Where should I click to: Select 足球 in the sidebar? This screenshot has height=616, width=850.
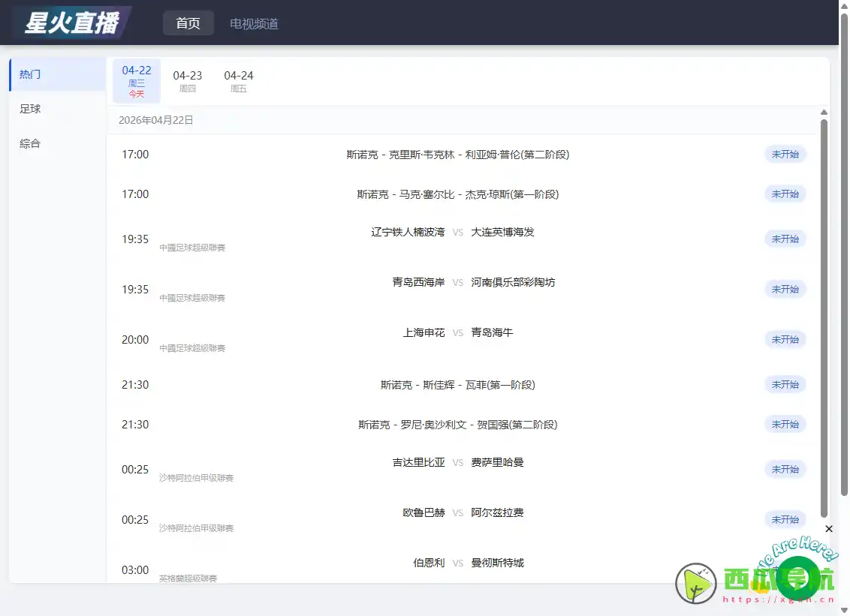[x=30, y=108]
